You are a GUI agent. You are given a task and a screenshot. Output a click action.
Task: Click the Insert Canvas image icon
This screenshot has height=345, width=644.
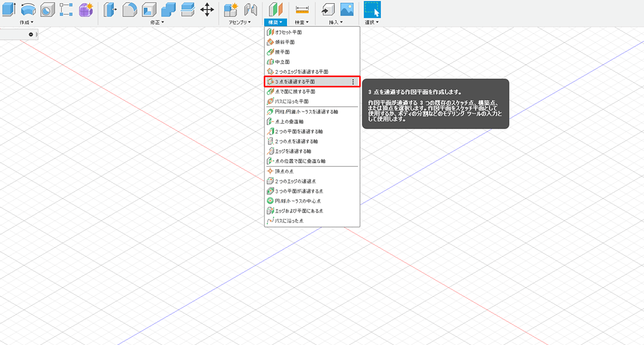(x=347, y=9)
